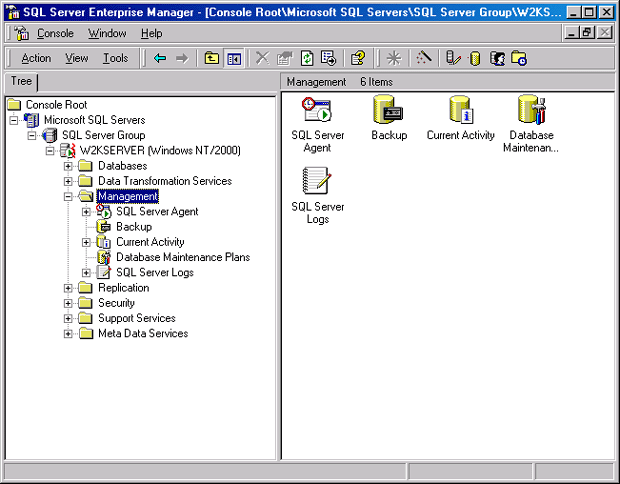Select Databases label in tree
620x484 pixels.
click(123, 166)
